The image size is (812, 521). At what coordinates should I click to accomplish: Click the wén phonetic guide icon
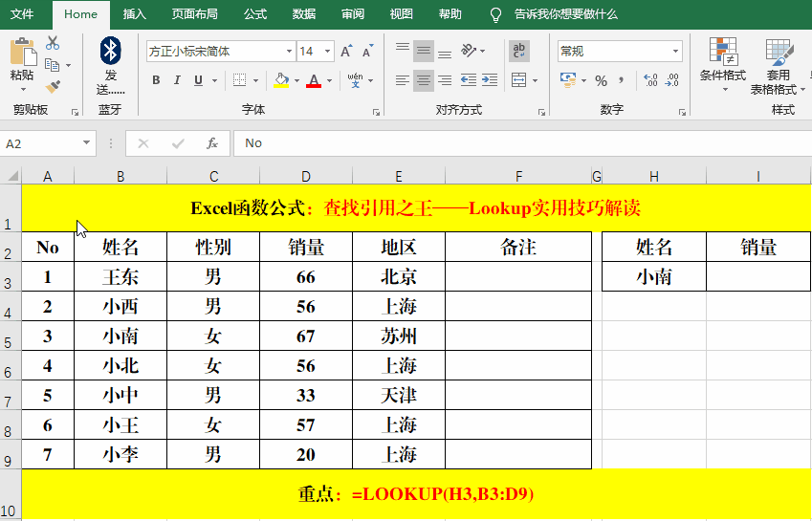point(355,80)
